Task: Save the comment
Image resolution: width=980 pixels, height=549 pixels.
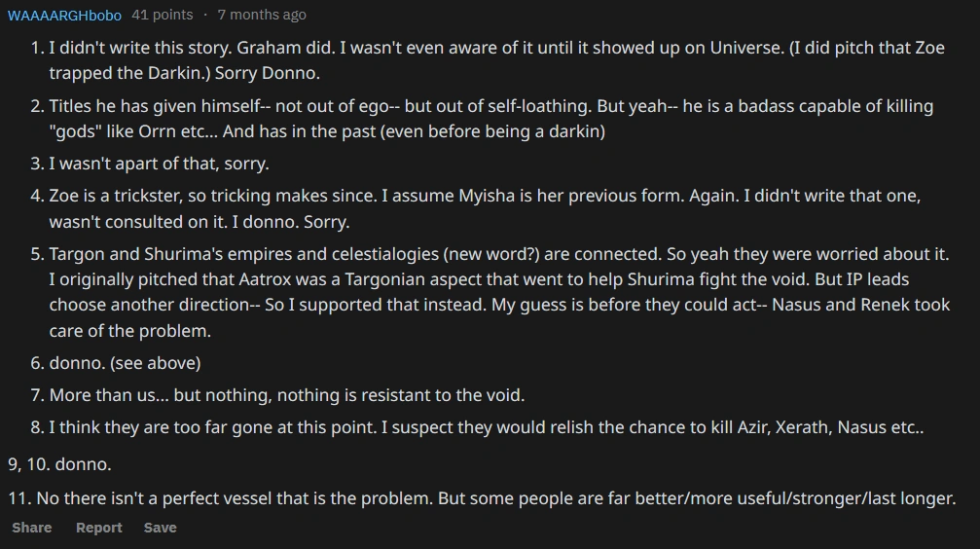Action: (161, 528)
